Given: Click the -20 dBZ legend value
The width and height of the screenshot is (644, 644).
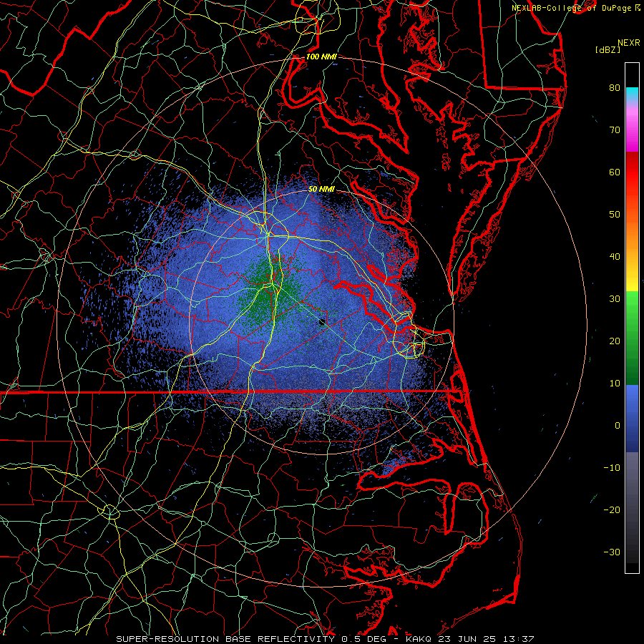Looking at the screenshot, I should [x=612, y=509].
